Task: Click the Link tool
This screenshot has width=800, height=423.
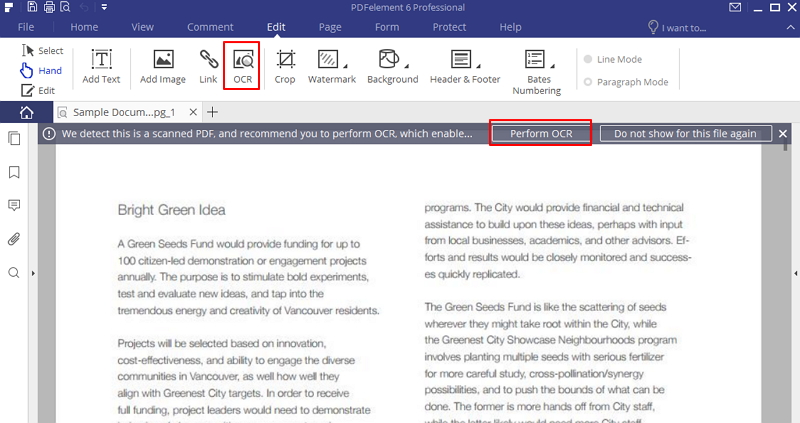Action: pyautogui.click(x=208, y=66)
